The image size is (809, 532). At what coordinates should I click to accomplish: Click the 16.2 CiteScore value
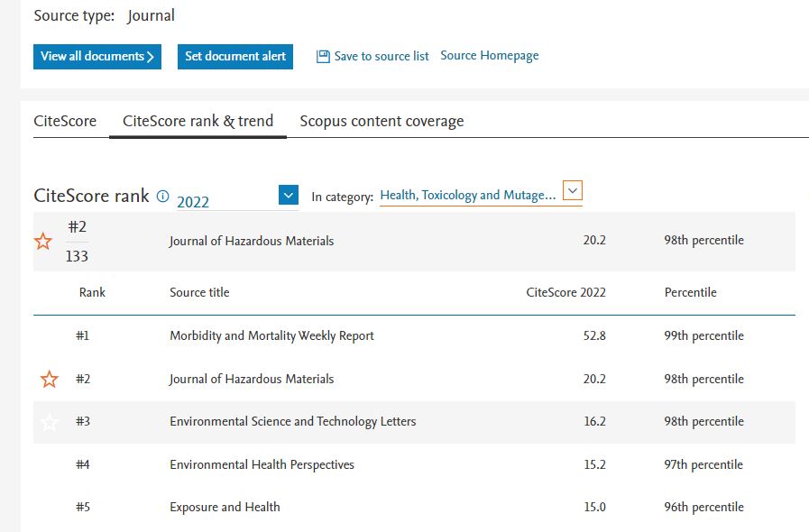point(594,422)
